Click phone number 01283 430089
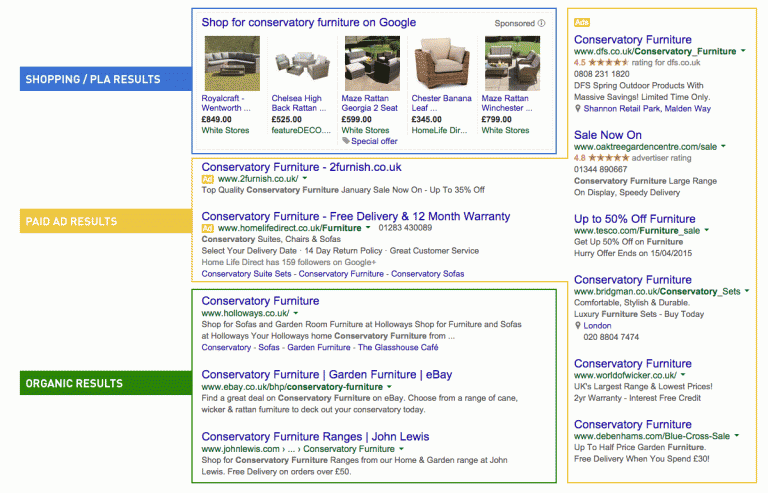Image resolution: width=768 pixels, height=493 pixels. 405,228
